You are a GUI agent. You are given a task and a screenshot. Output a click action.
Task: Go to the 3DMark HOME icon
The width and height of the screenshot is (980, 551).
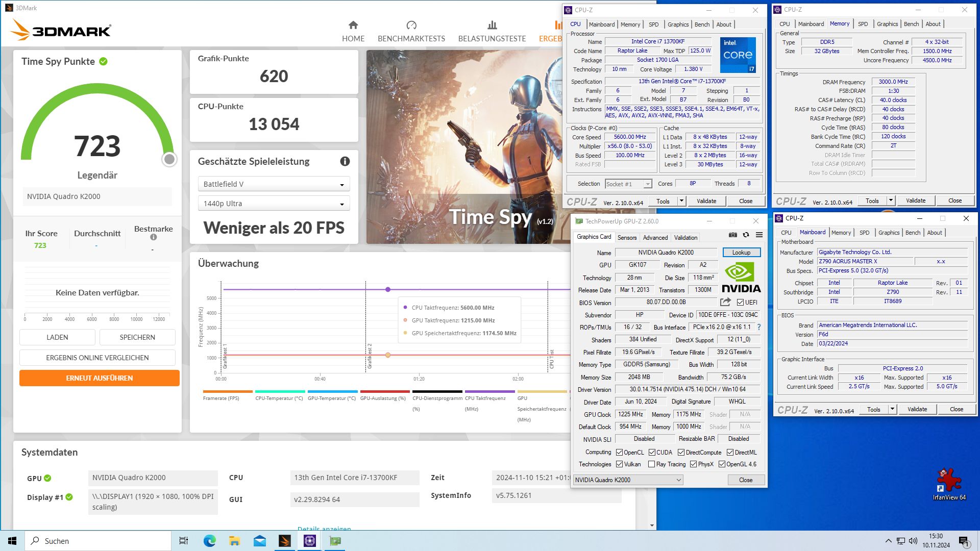click(353, 25)
